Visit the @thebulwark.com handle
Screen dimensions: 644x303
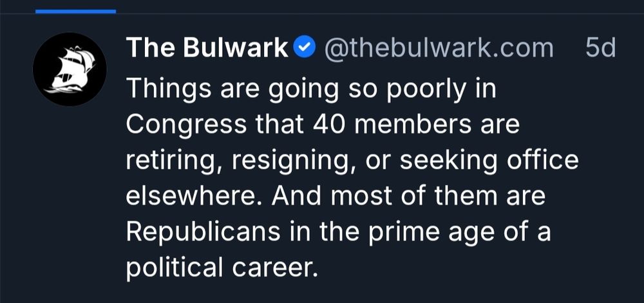click(439, 47)
